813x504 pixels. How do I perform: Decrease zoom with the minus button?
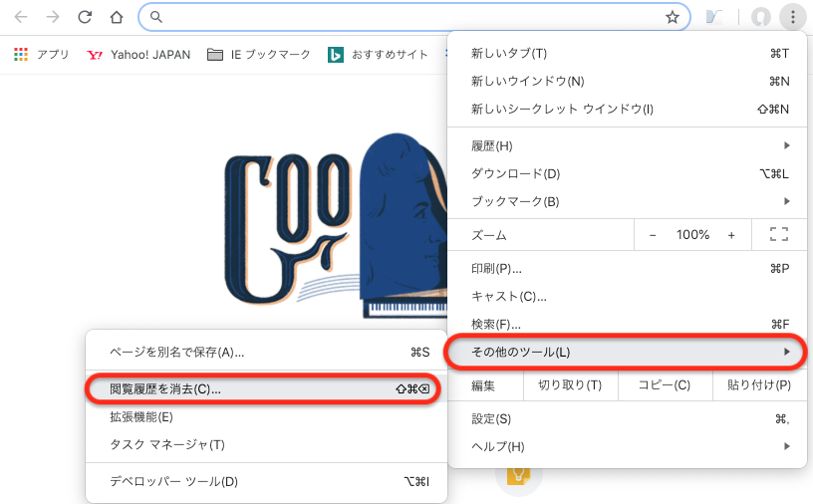click(653, 235)
